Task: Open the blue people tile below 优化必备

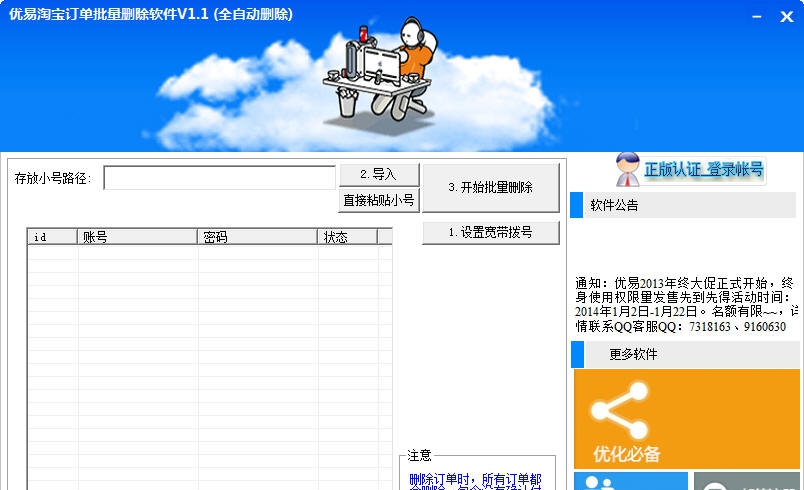Action: point(631,481)
